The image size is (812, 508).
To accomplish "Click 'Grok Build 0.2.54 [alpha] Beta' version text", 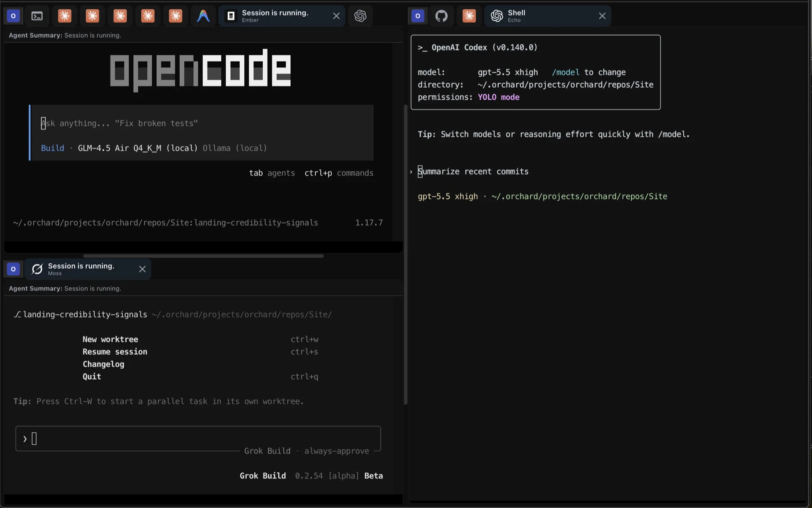I will click(311, 476).
